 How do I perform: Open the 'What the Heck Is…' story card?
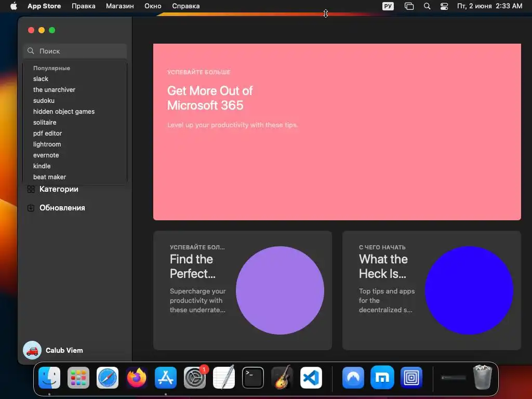pos(432,290)
